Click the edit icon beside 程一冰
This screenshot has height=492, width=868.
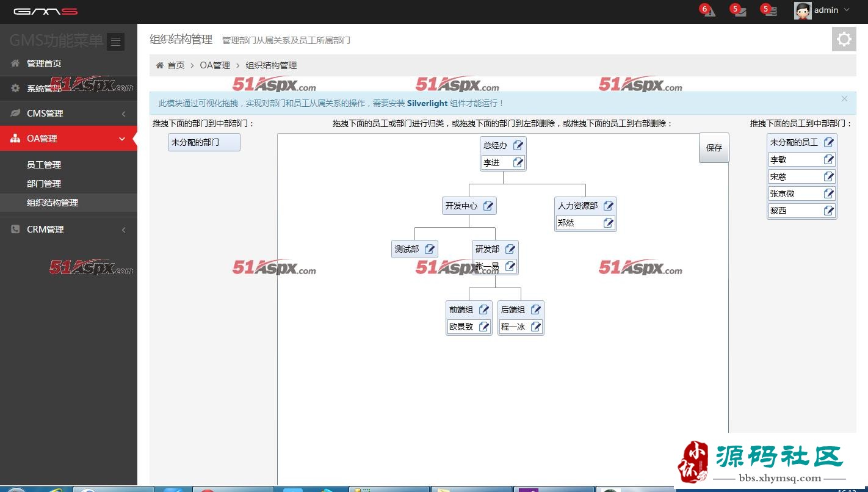click(x=536, y=327)
